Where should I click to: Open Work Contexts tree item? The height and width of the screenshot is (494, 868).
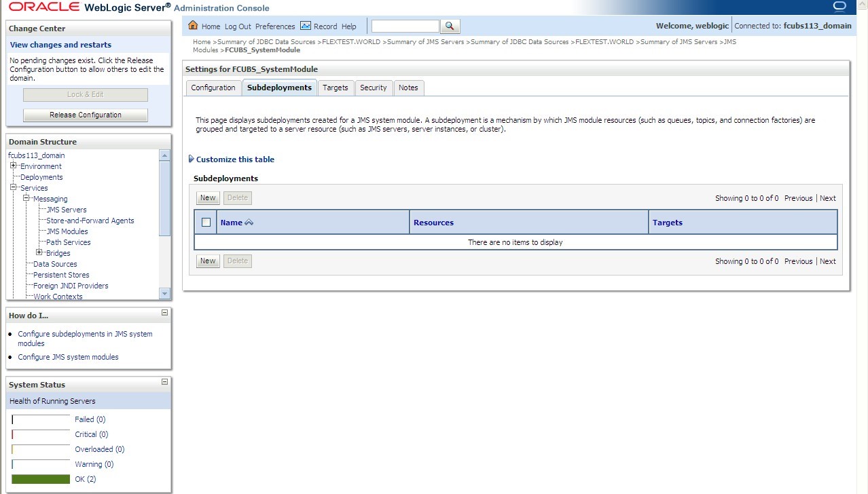[x=58, y=297]
